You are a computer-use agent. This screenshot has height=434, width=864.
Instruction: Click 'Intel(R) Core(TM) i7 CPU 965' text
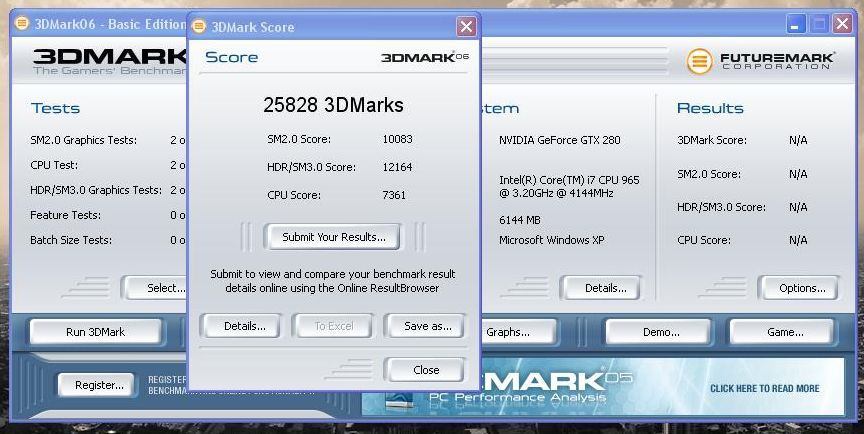(569, 180)
